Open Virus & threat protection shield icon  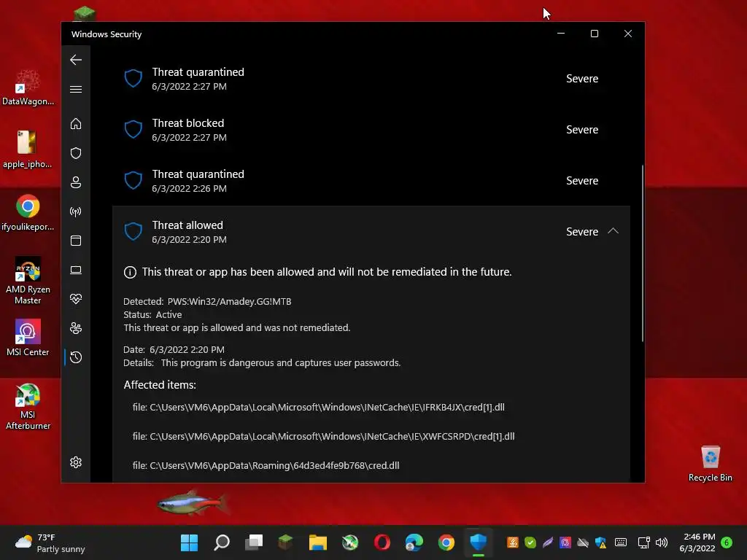click(x=76, y=153)
